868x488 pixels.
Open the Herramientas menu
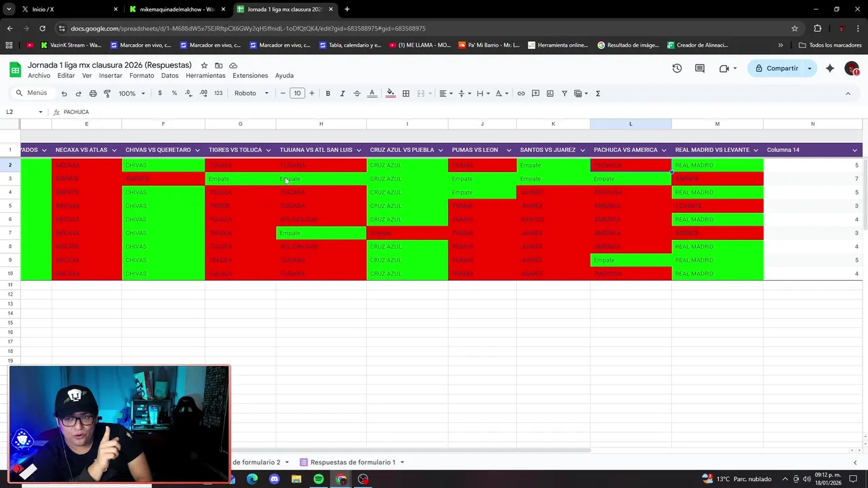point(205,75)
